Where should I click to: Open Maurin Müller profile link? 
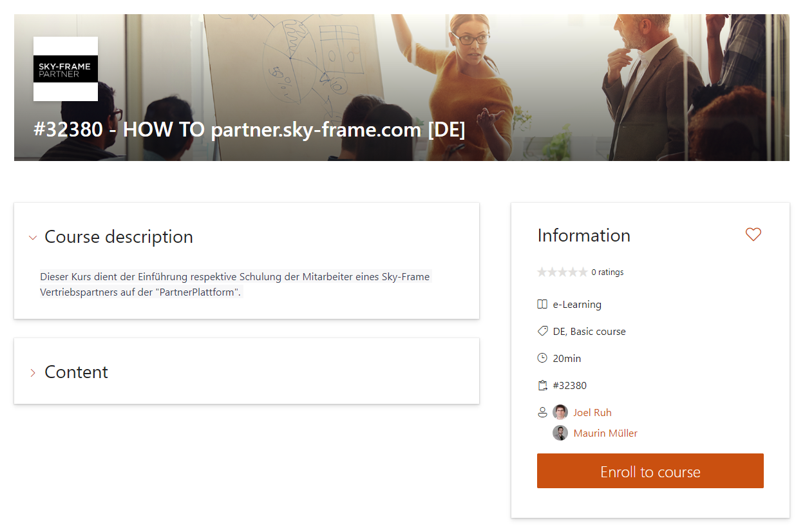pos(605,433)
